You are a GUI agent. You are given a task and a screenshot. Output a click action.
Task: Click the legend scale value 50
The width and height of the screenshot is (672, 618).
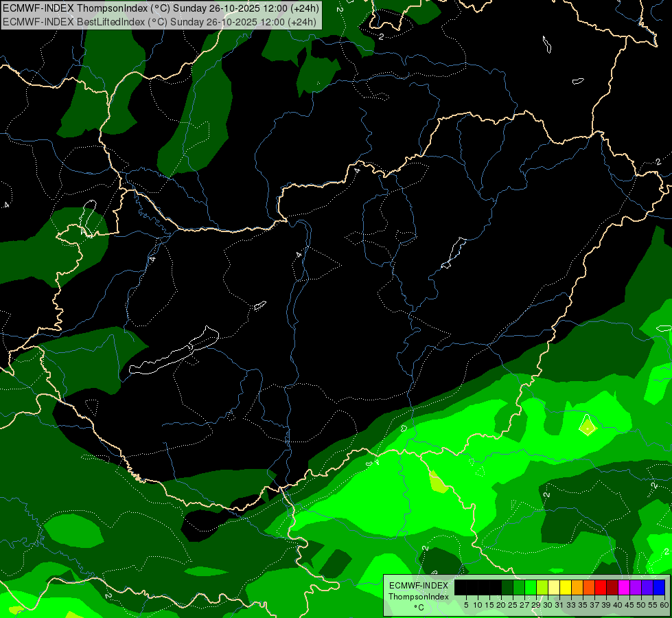(641, 605)
